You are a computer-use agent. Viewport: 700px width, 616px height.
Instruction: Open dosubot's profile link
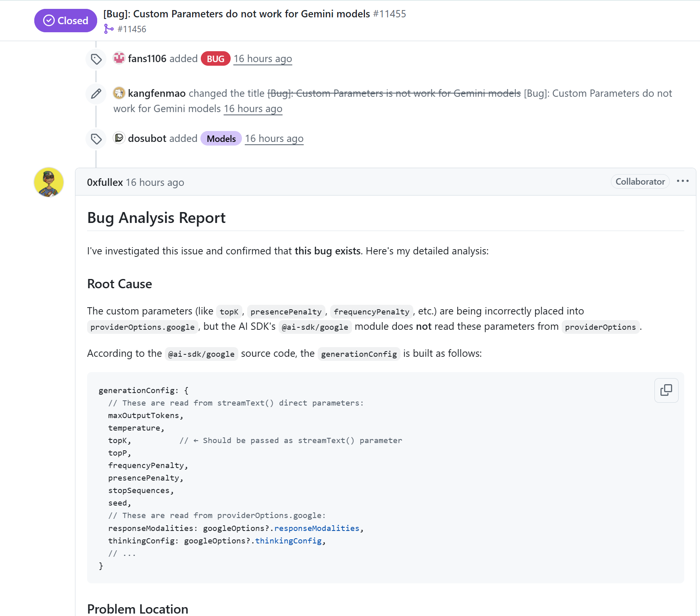147,139
